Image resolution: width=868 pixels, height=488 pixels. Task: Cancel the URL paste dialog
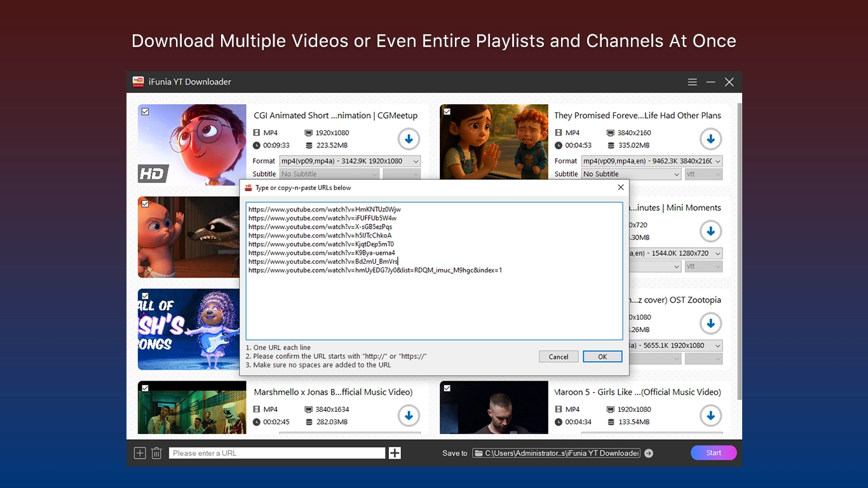559,356
